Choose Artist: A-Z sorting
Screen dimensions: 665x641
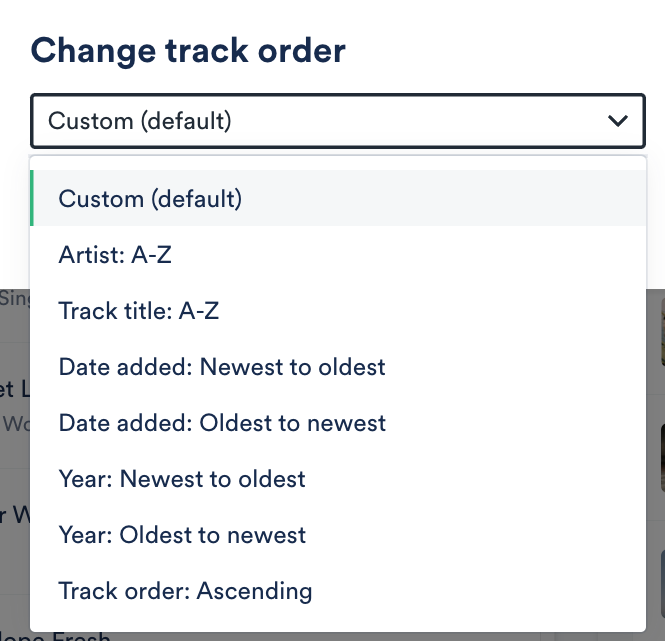coord(115,255)
